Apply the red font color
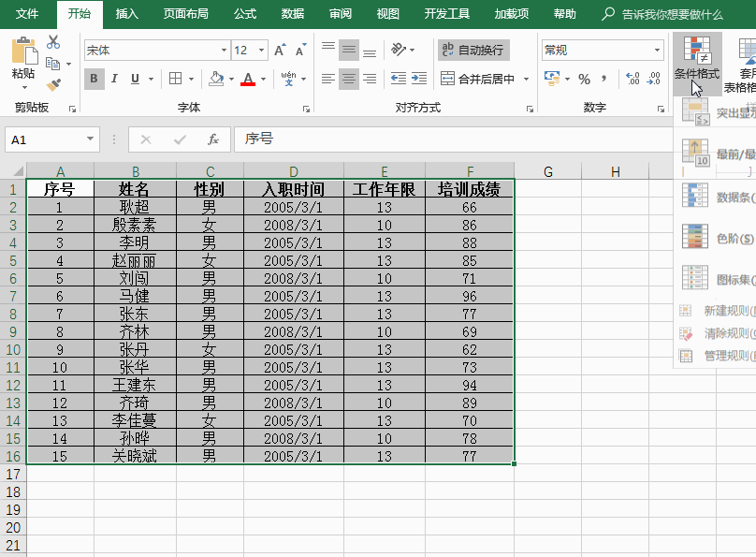The width and height of the screenshot is (756, 557). [x=248, y=79]
